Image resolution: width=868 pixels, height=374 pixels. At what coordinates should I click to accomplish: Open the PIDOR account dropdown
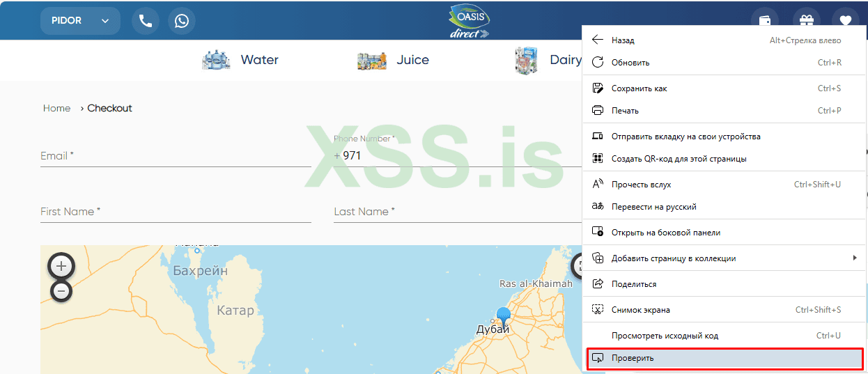80,21
